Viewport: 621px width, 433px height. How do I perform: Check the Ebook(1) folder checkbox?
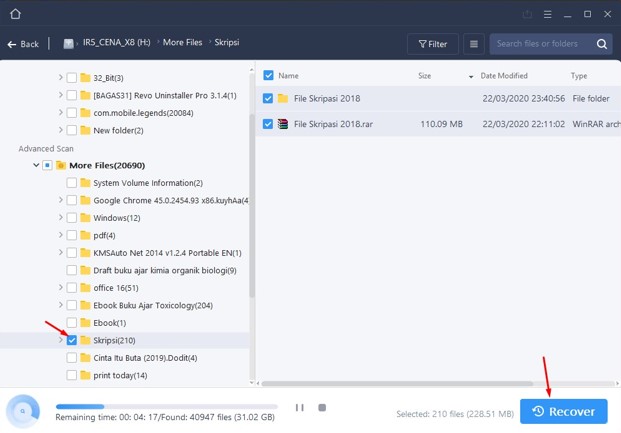72,322
